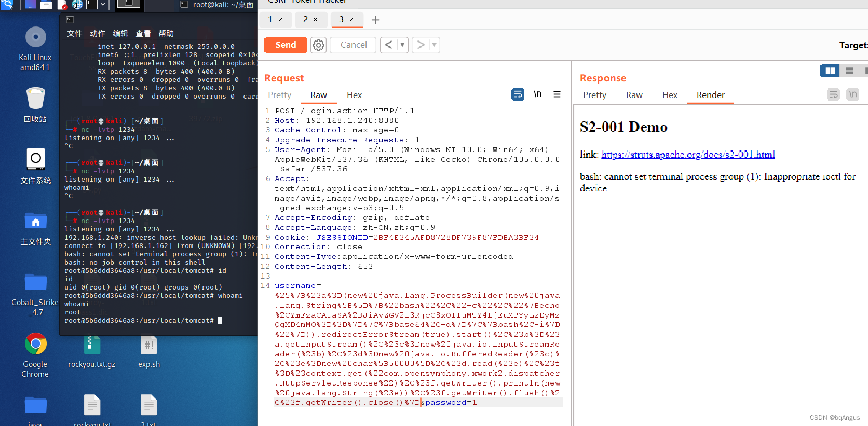Switch Request view to Hex
Viewport: 868px width, 426px height.
pyautogui.click(x=355, y=95)
